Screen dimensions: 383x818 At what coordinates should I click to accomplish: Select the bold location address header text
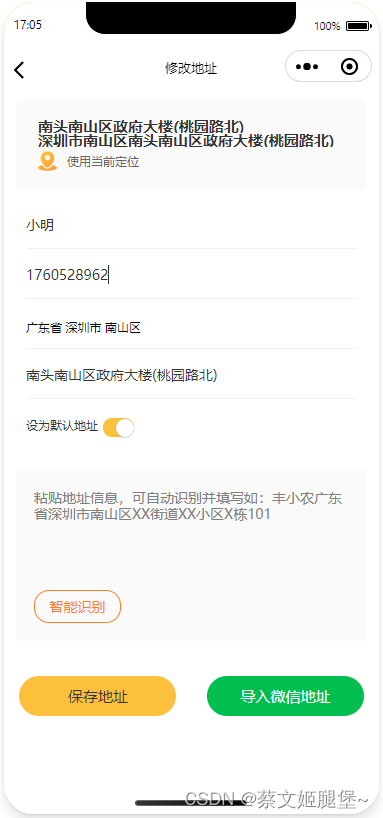pos(186,134)
